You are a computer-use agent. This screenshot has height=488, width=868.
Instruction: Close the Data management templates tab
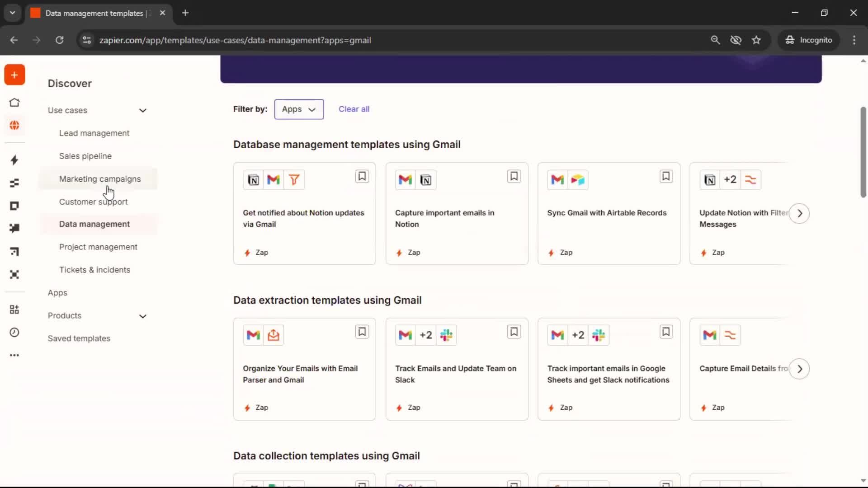162,13
